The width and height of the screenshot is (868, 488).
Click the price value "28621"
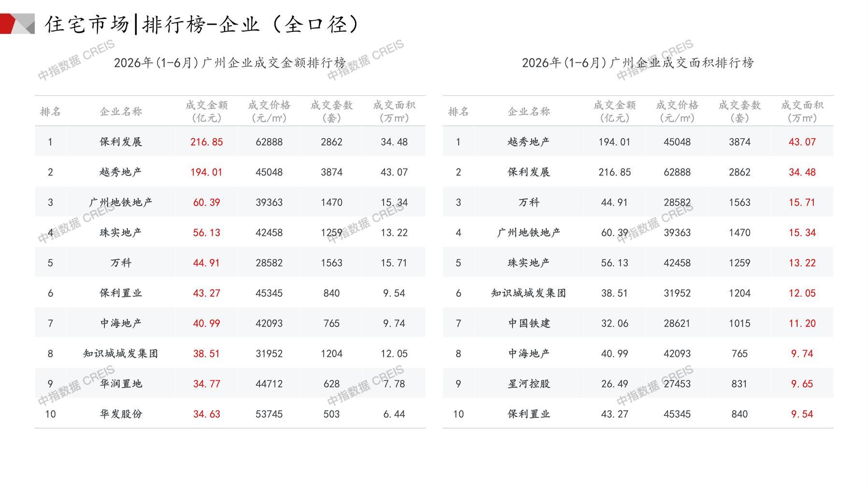coord(677,323)
